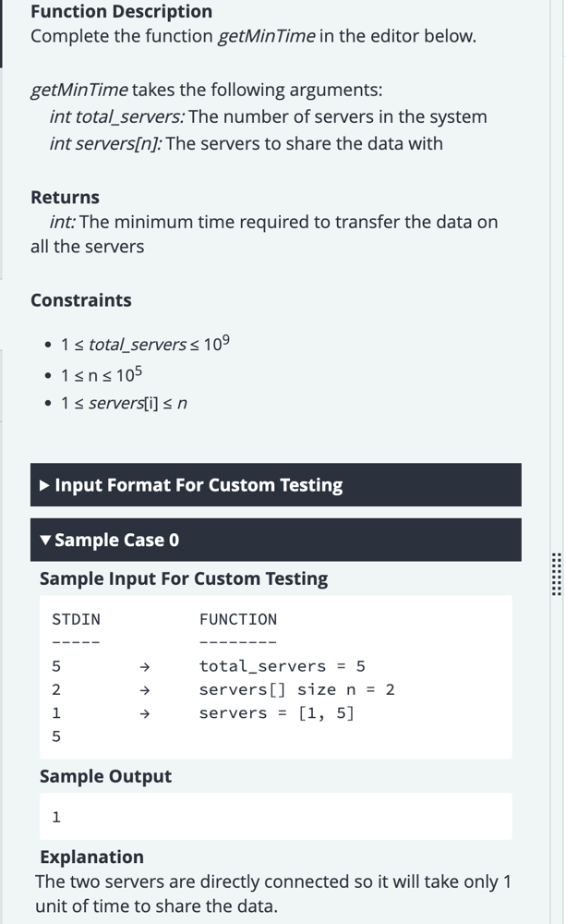The image size is (566, 924).
Task: Click the Sample Output value 1
Action: (x=56, y=817)
